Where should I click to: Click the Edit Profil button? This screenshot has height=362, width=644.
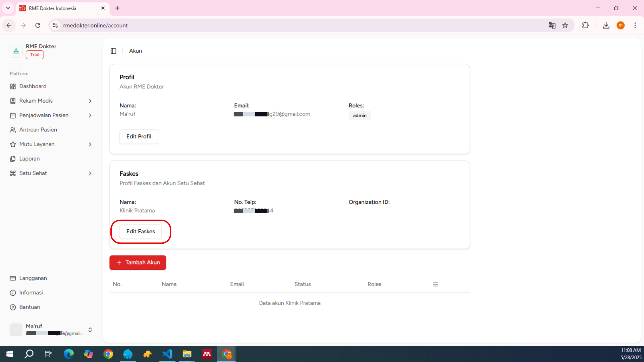[x=139, y=137]
